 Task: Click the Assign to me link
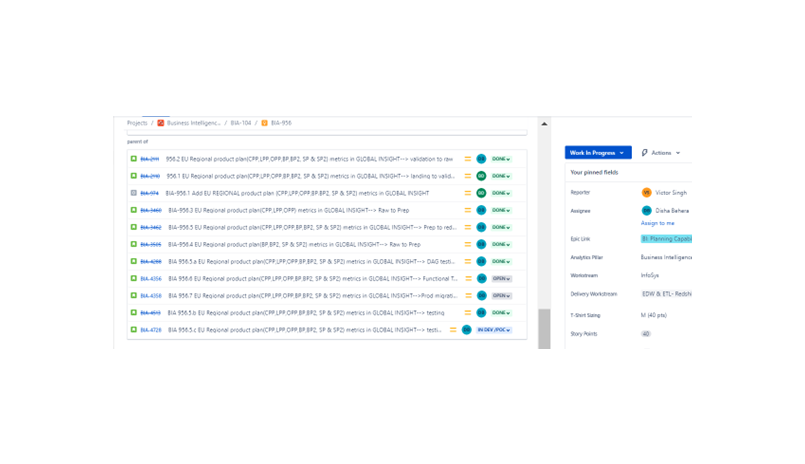click(x=658, y=223)
